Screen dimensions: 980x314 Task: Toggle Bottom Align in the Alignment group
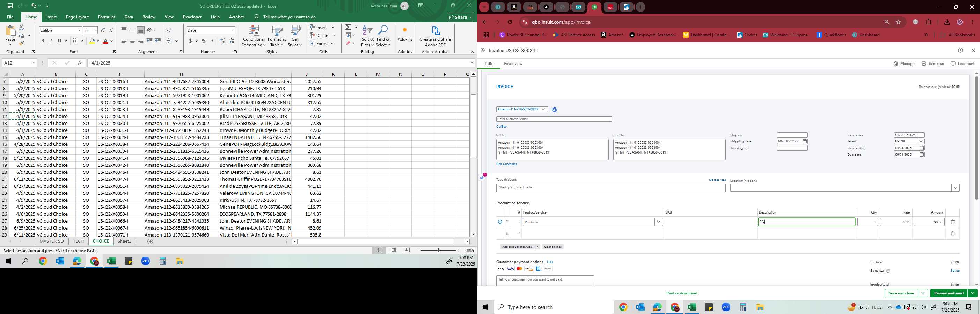pyautogui.click(x=140, y=30)
